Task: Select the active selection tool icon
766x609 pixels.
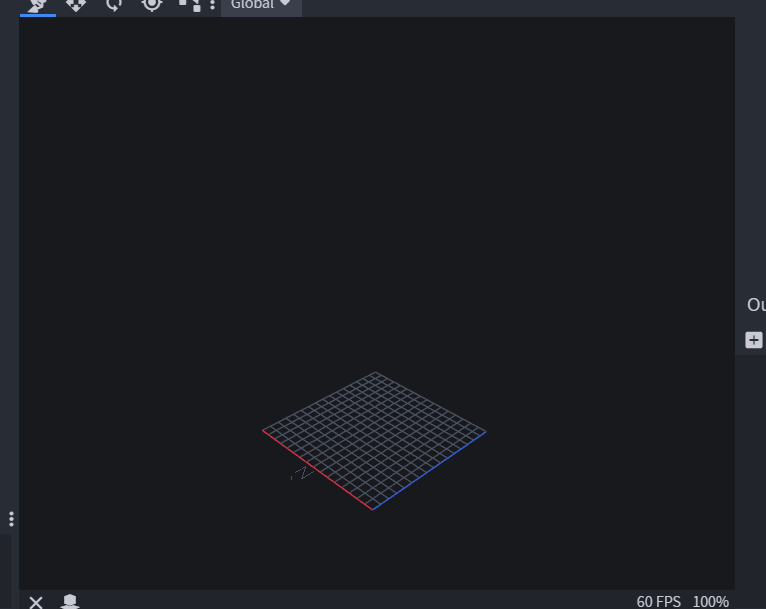Action: coord(38,5)
